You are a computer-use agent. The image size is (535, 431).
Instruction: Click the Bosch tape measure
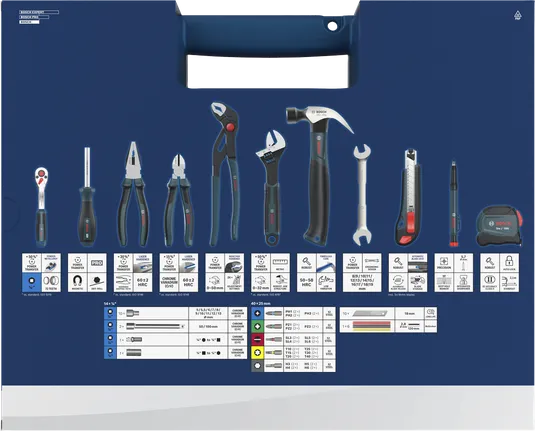499,226
